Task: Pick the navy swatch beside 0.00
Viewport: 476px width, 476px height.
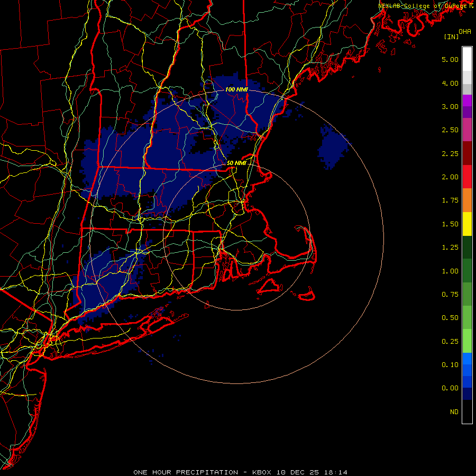Action: (467, 393)
